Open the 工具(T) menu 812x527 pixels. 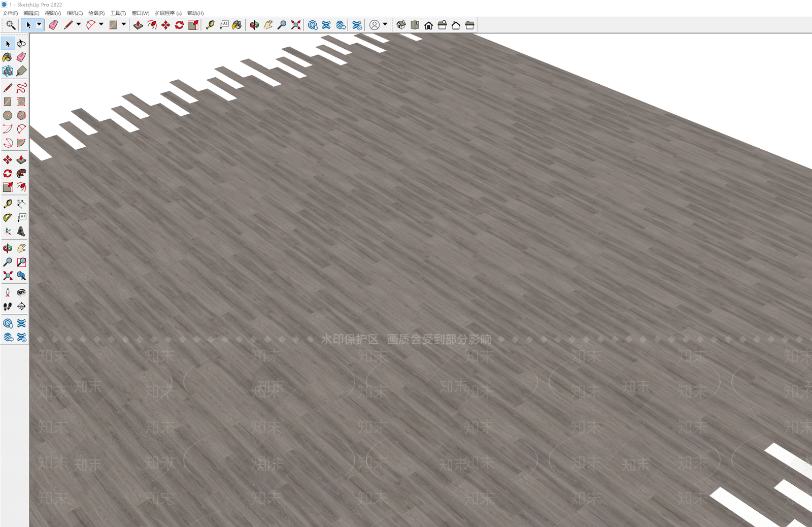[x=118, y=13]
